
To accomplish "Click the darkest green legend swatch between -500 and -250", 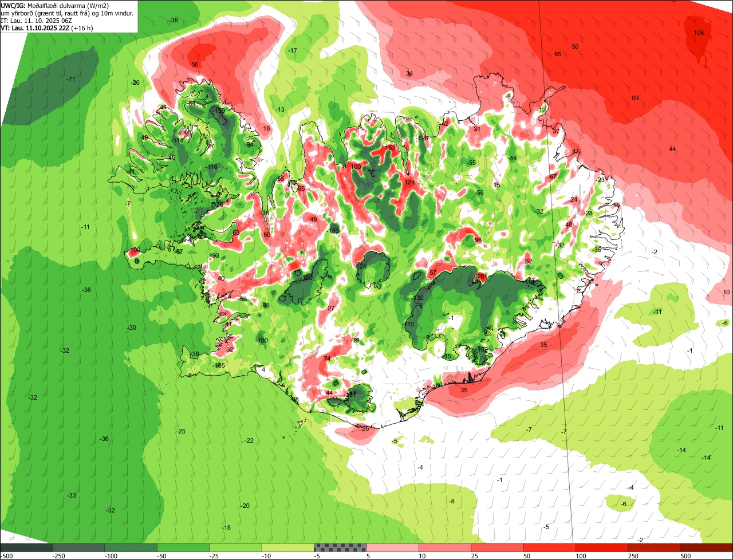I will pos(26,547).
